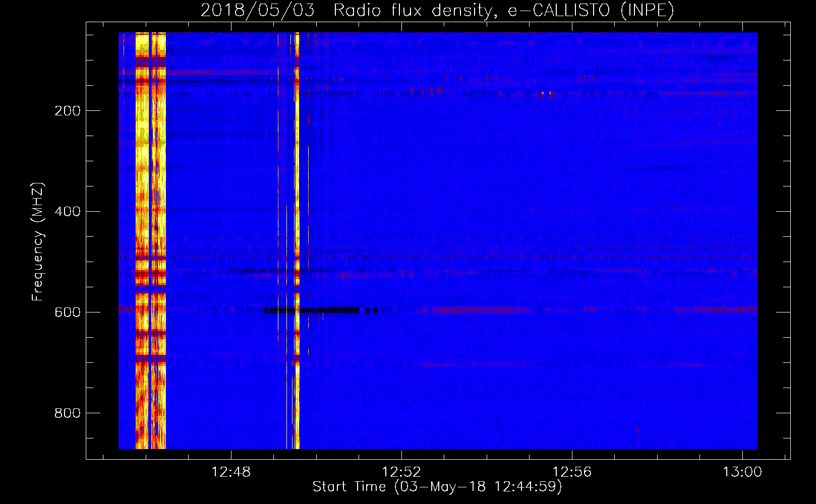Screen dimensions: 816x504
Task: Click the 400 frequency tick label
Action: click(x=68, y=212)
